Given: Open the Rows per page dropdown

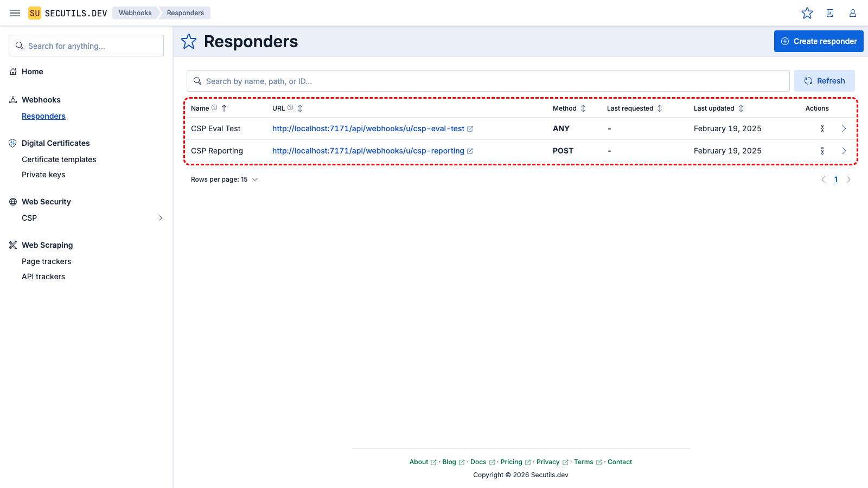Looking at the screenshot, I should pyautogui.click(x=224, y=179).
